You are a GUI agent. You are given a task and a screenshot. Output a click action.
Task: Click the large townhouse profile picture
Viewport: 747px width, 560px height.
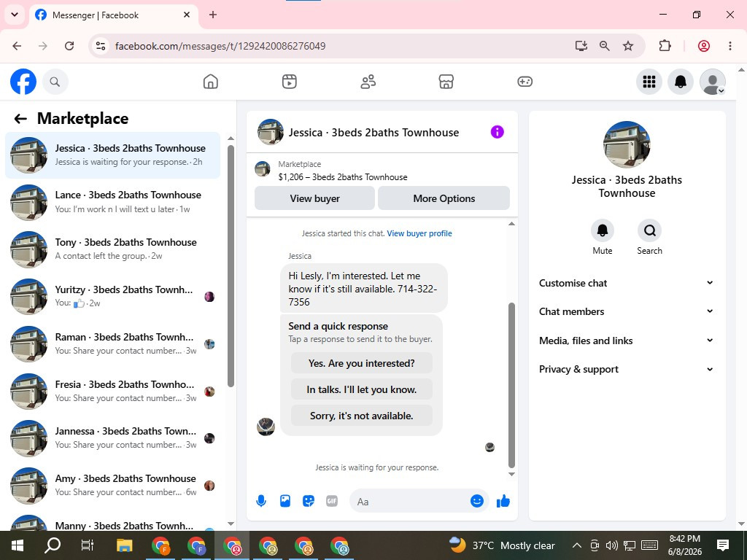pyautogui.click(x=627, y=144)
